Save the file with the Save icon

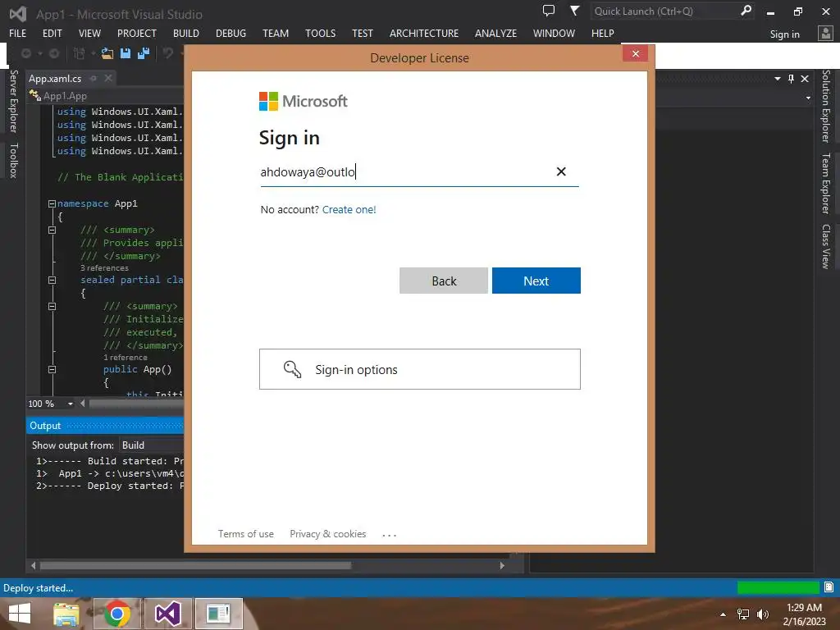pos(126,53)
